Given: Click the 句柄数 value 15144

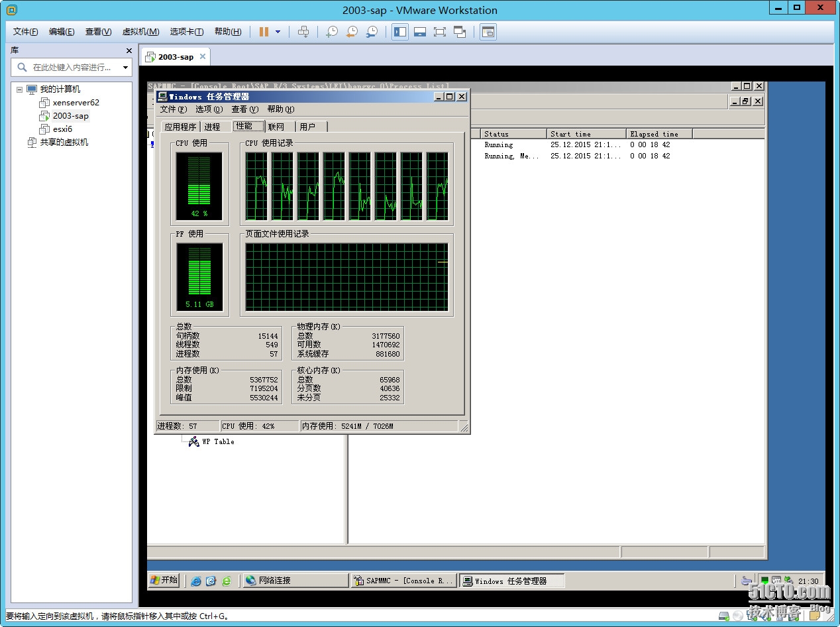Looking at the screenshot, I should pos(268,336).
